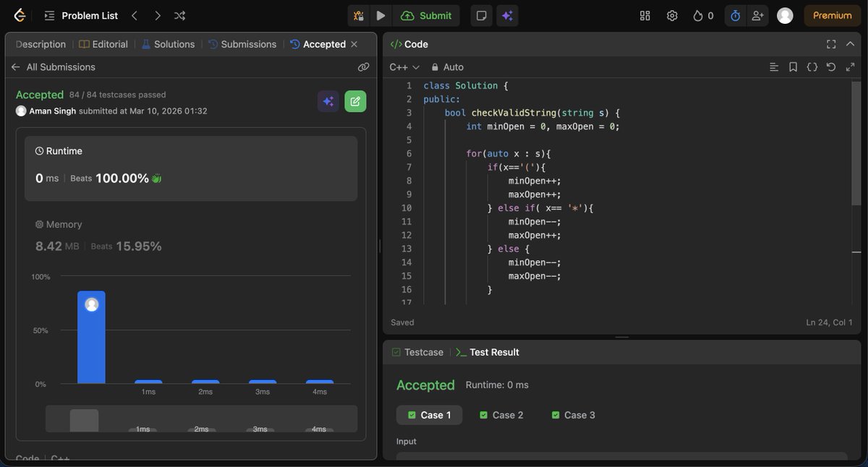Submit the solution
The width and height of the screenshot is (868, 467).
427,15
